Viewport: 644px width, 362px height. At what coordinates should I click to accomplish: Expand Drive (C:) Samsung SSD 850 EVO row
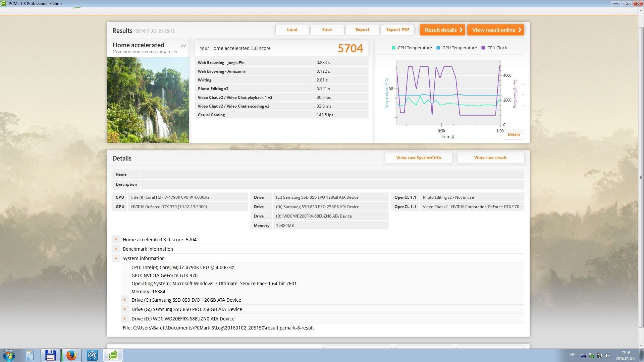[x=125, y=300]
